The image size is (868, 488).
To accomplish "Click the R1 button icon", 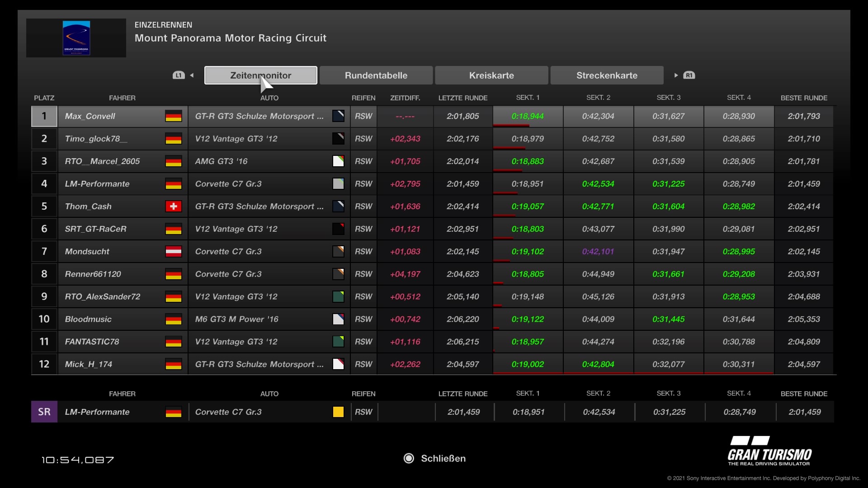I will [x=689, y=75].
